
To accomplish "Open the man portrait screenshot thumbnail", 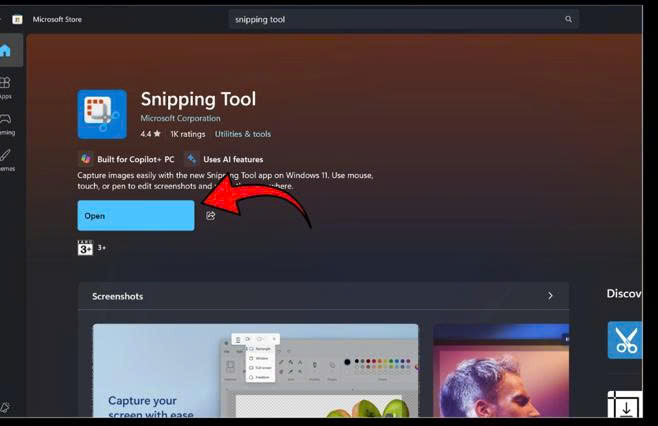I will point(501,370).
